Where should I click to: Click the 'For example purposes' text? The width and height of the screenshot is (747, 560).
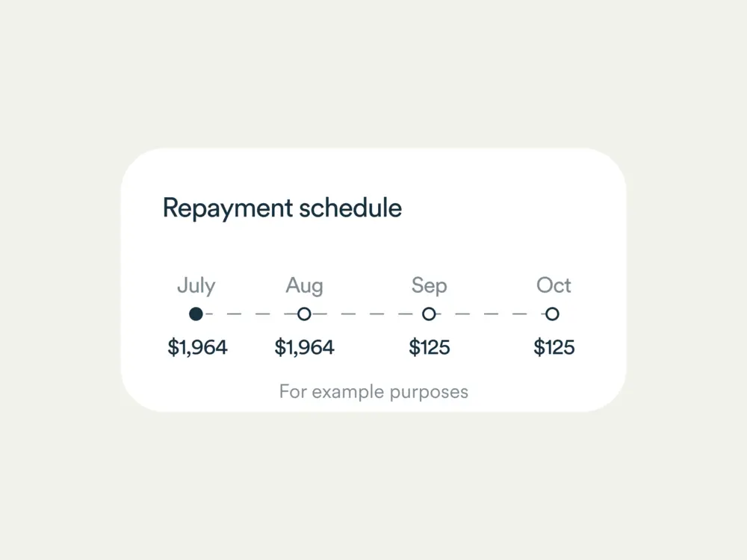(373, 391)
